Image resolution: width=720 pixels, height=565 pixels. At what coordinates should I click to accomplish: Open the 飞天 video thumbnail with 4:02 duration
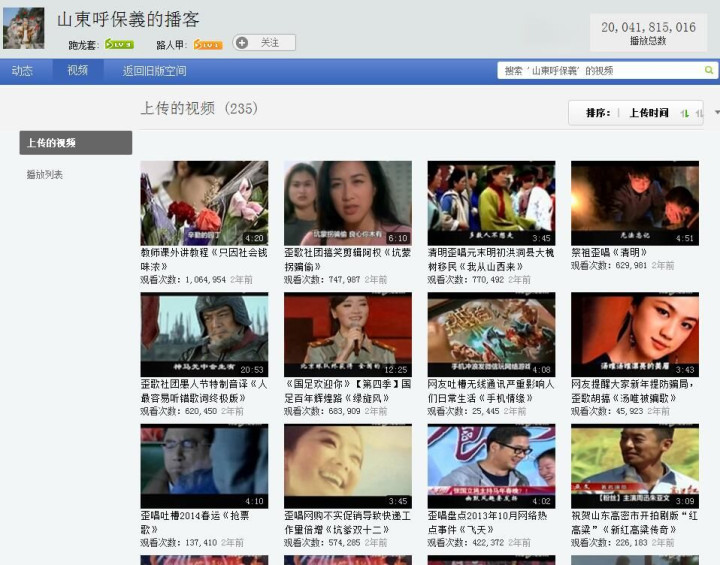[x=491, y=466]
